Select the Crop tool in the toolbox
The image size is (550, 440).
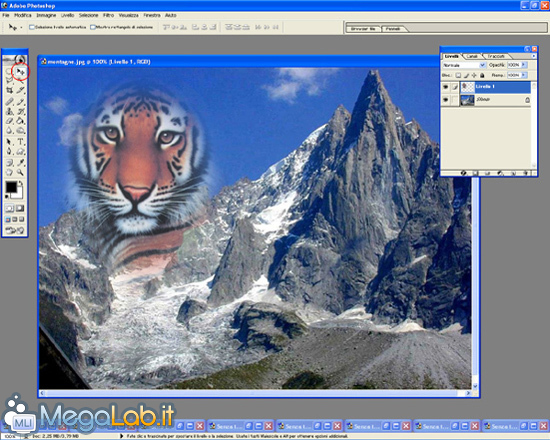9,90
